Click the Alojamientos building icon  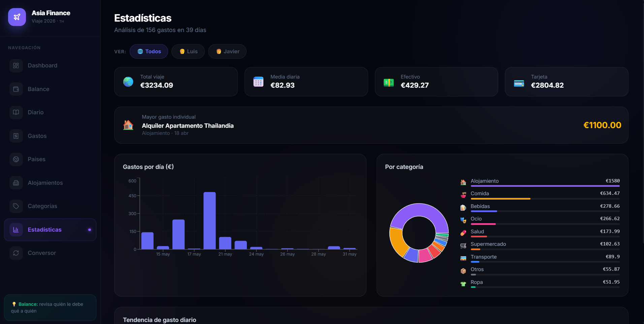coord(16,183)
